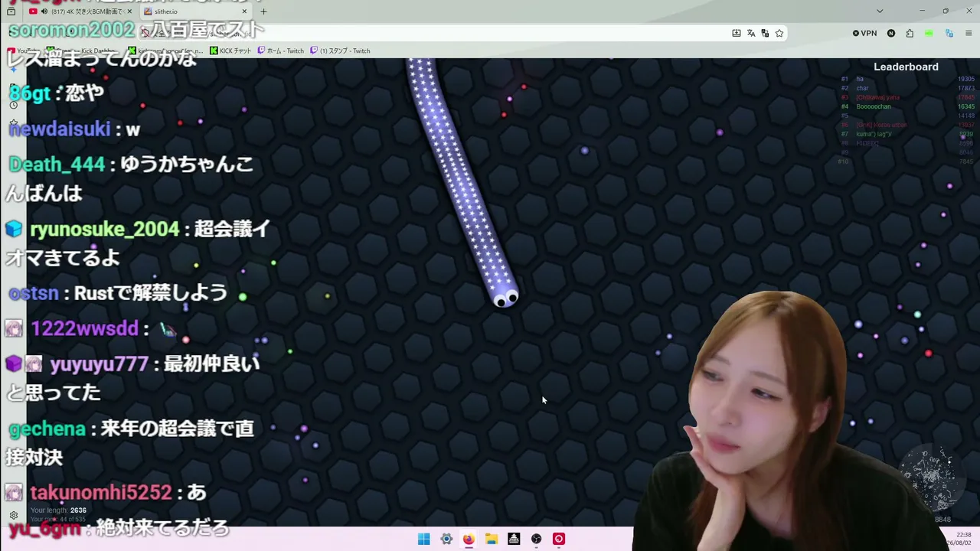Open the Extensions puzzle icon
The width and height of the screenshot is (980, 551).
click(910, 33)
